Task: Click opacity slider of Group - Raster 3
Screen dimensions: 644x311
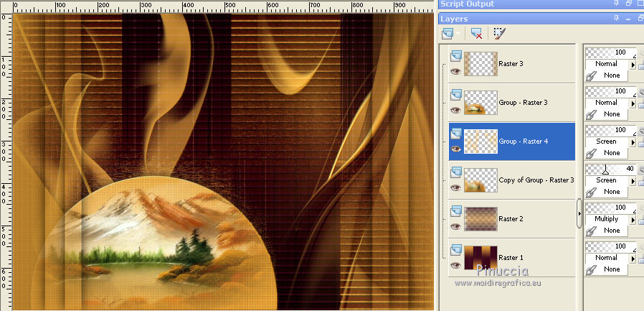Action: click(611, 92)
